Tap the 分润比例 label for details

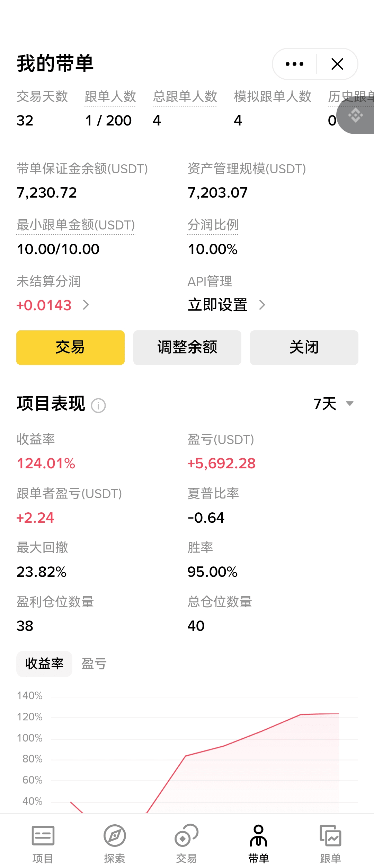(x=213, y=225)
